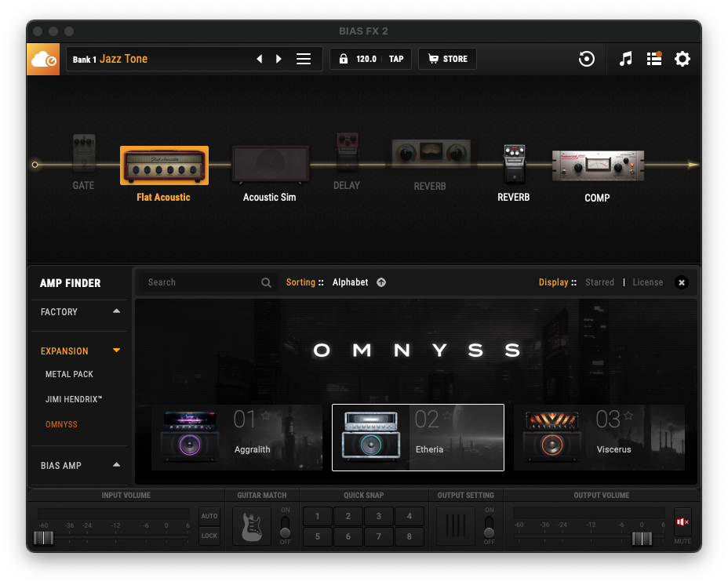The width and height of the screenshot is (728, 585).
Task: Click the output volume slider handle
Action: click(642, 538)
